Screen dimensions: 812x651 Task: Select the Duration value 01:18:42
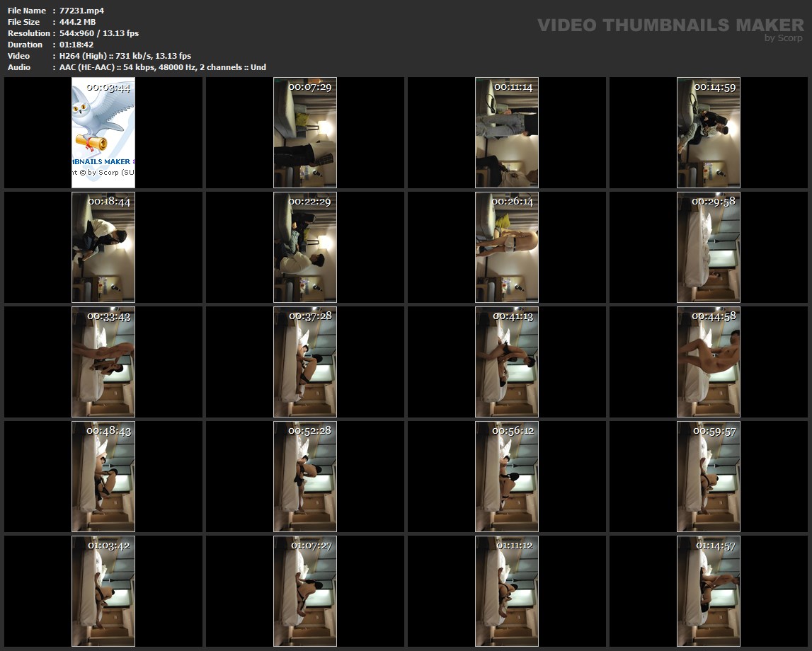coord(76,45)
